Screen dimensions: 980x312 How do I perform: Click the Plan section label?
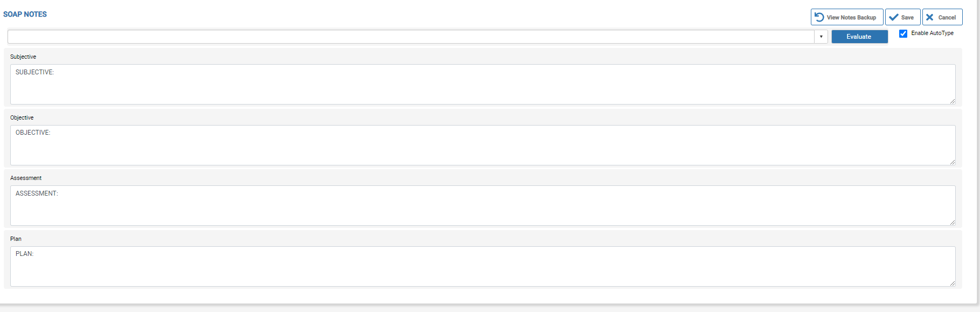(x=16, y=239)
